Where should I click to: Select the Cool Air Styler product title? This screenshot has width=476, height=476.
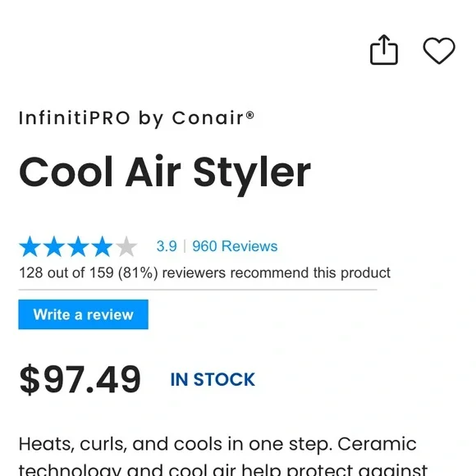(165, 173)
